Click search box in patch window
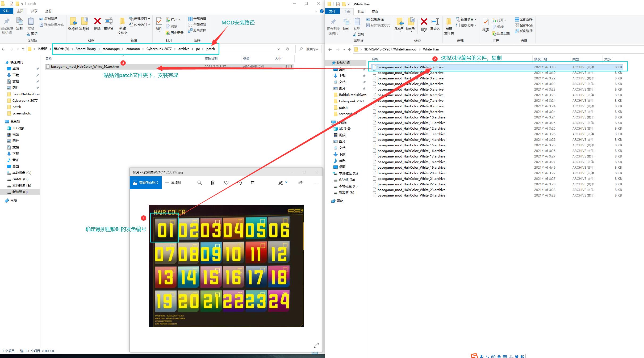The height and width of the screenshot is (358, 644). [308, 49]
